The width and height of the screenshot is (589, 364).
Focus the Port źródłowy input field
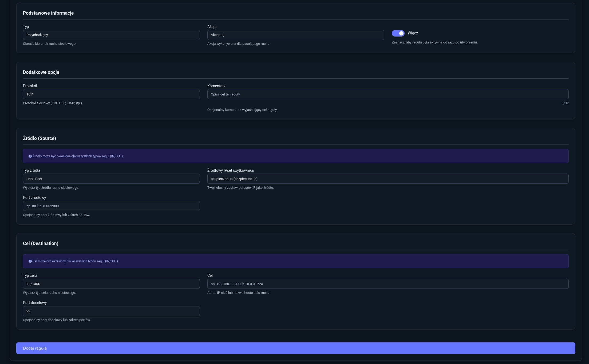(x=111, y=206)
